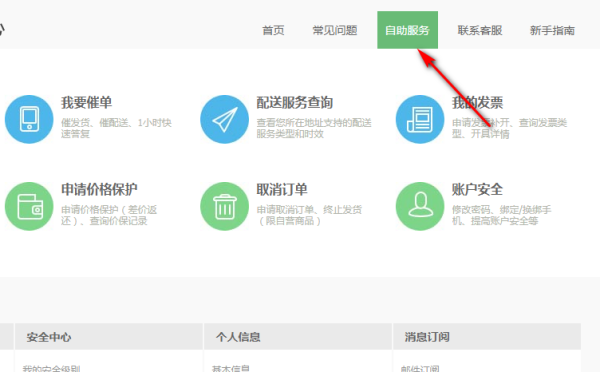The width and height of the screenshot is (600, 372).
Task: Click the phone icon for 我要催单
Action: pos(29,119)
